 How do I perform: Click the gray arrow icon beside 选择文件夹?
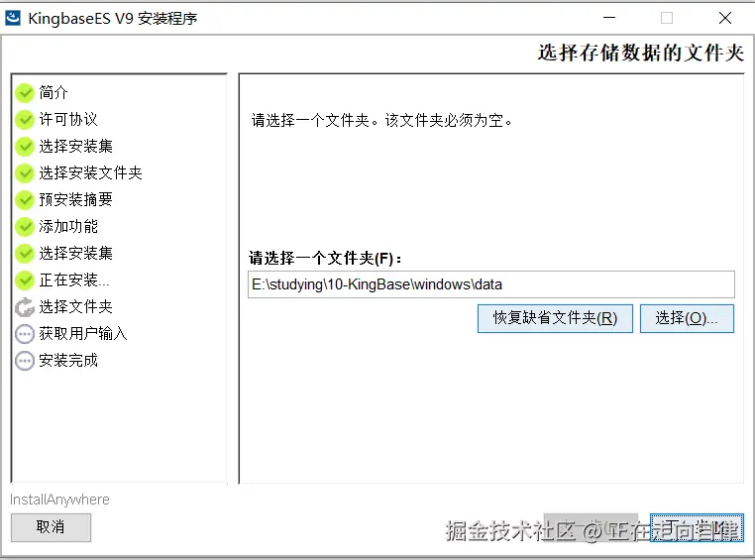(25, 307)
